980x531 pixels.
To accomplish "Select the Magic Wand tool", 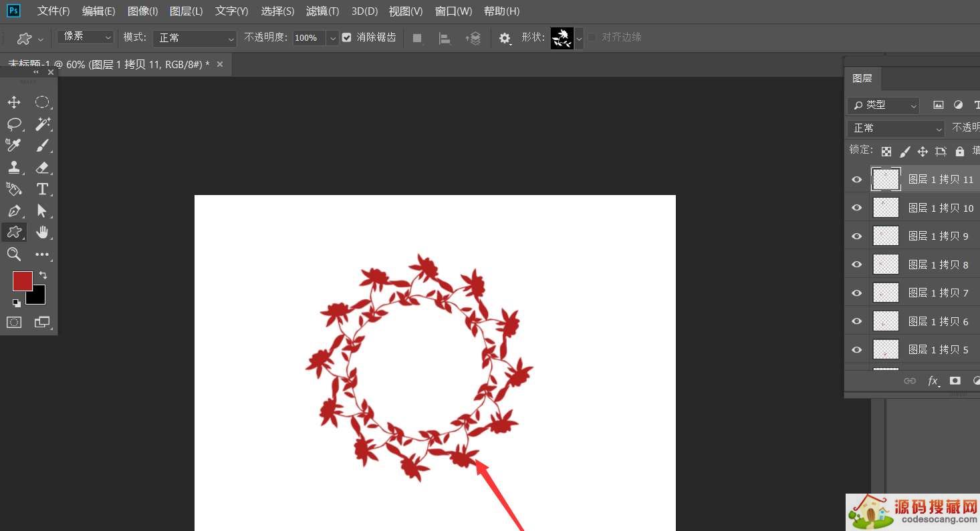I will [42, 124].
